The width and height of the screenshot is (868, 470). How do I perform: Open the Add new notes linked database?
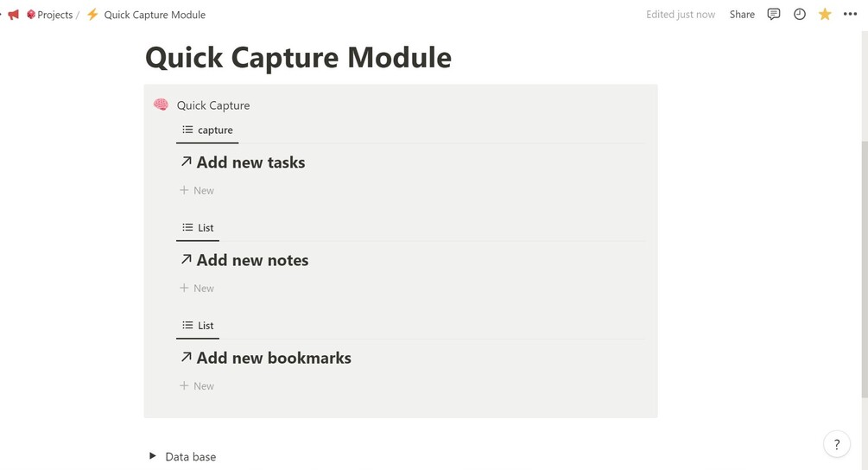coord(252,260)
